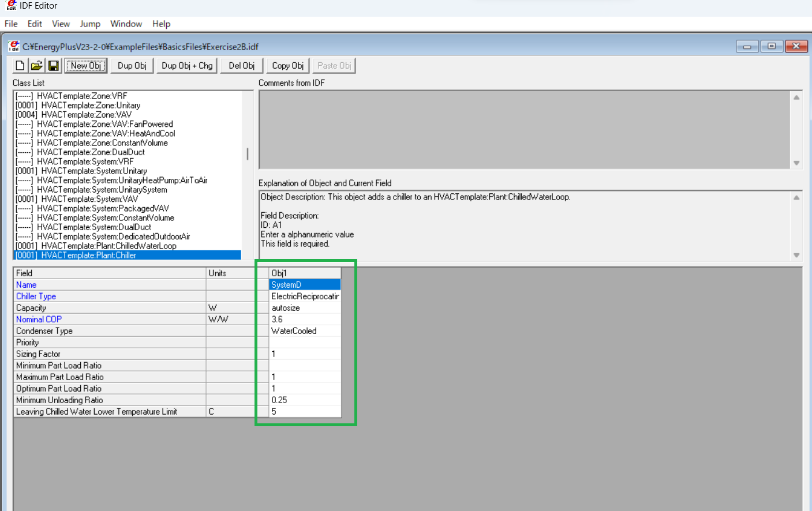Screen dimensions: 812x511
Task: Click the Comments from IDF scroll down arrow
Action: pyautogui.click(x=796, y=163)
